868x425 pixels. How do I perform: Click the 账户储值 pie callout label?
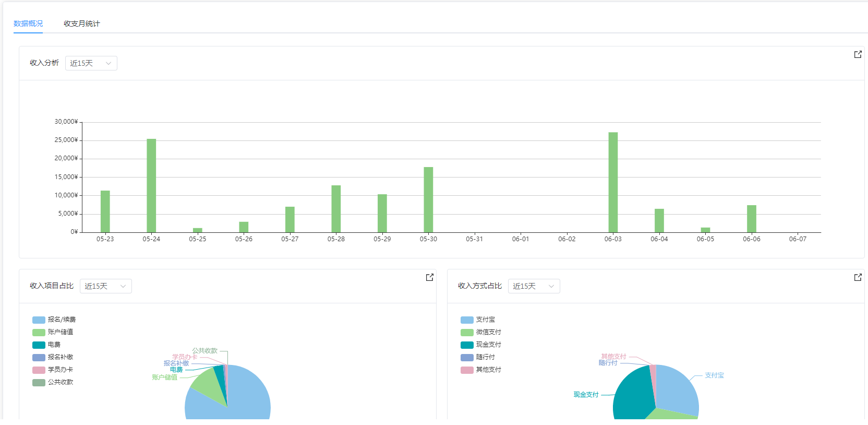coord(165,377)
